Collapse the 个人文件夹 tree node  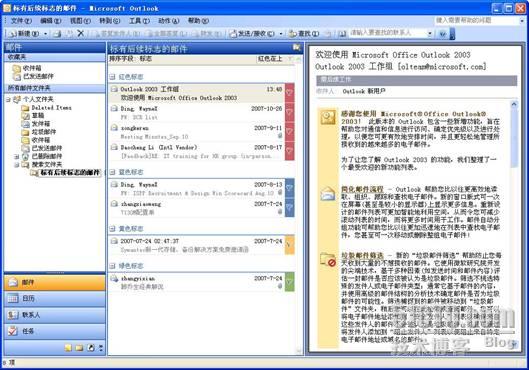(x=8, y=99)
